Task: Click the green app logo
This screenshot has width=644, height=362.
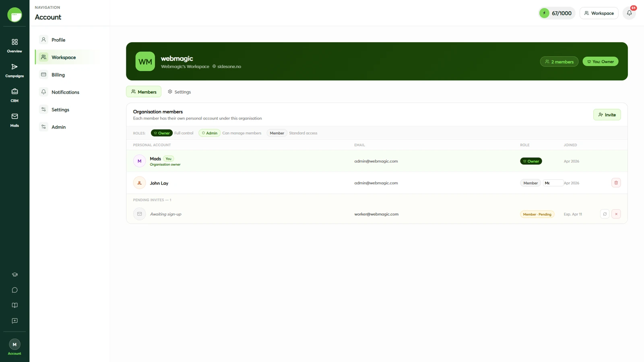Action: click(15, 15)
